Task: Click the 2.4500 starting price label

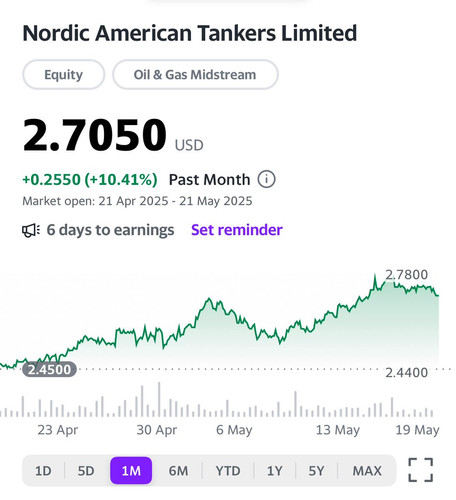Action: tap(49, 369)
